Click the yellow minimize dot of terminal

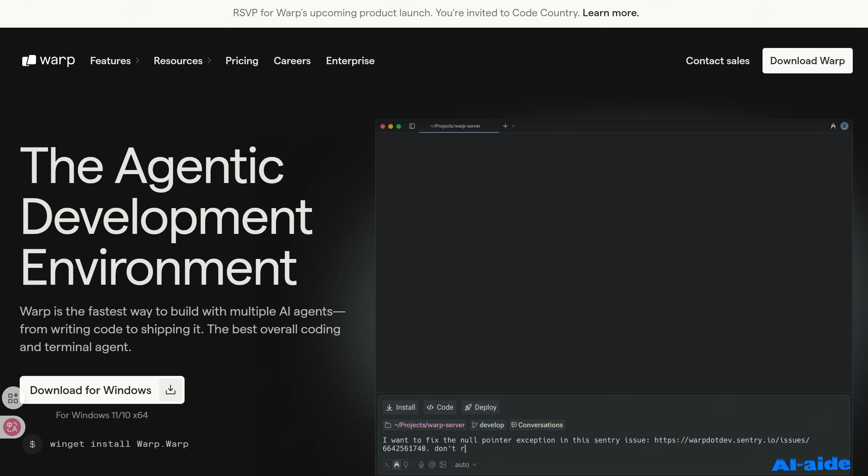pos(390,126)
